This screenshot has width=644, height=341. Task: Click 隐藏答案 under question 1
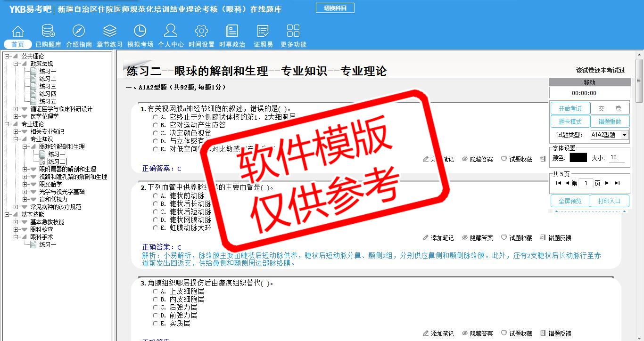click(478, 159)
